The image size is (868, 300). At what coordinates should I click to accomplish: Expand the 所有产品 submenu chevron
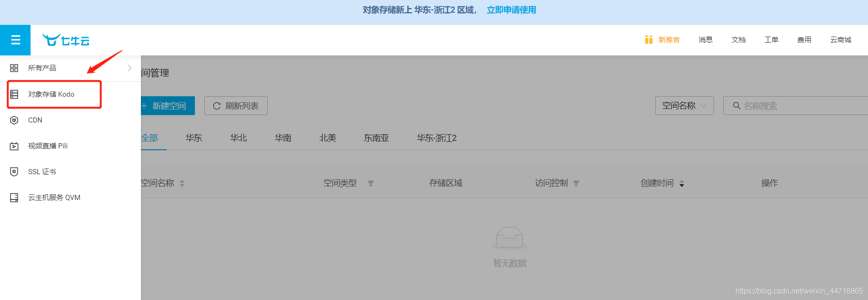[130, 68]
